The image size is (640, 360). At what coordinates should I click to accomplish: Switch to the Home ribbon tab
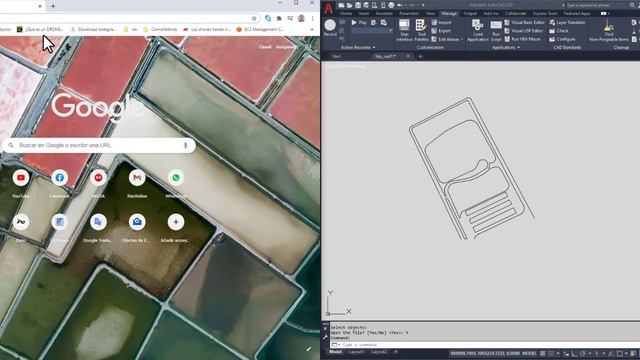tap(346, 13)
